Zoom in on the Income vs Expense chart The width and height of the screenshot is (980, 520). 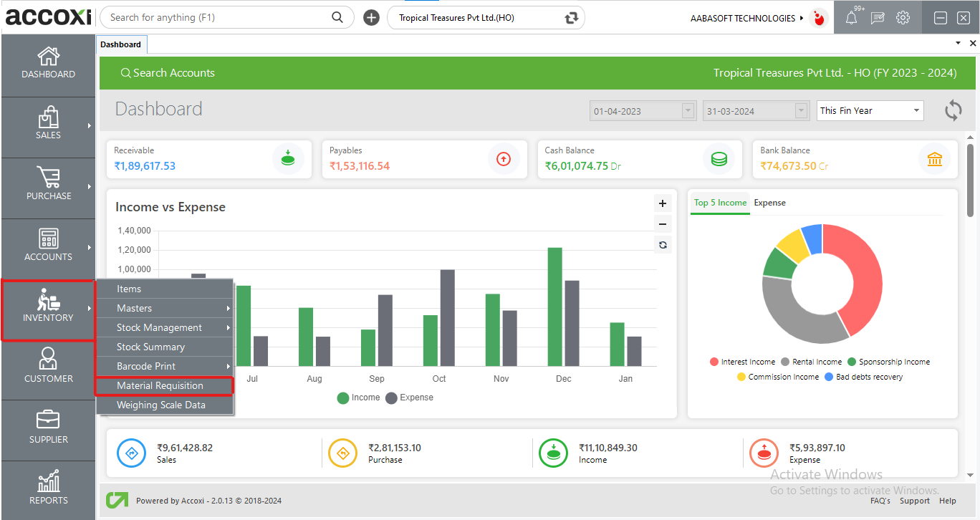point(663,203)
